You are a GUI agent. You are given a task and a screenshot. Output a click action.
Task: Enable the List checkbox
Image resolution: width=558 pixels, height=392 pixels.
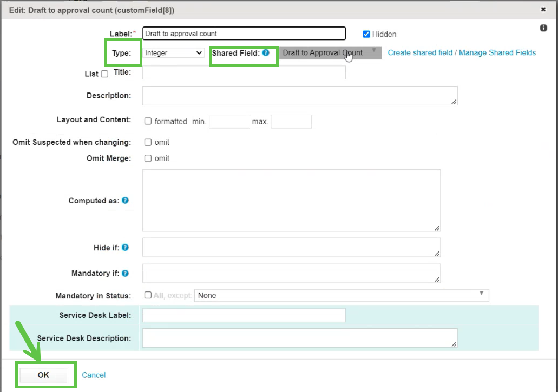[x=104, y=74]
